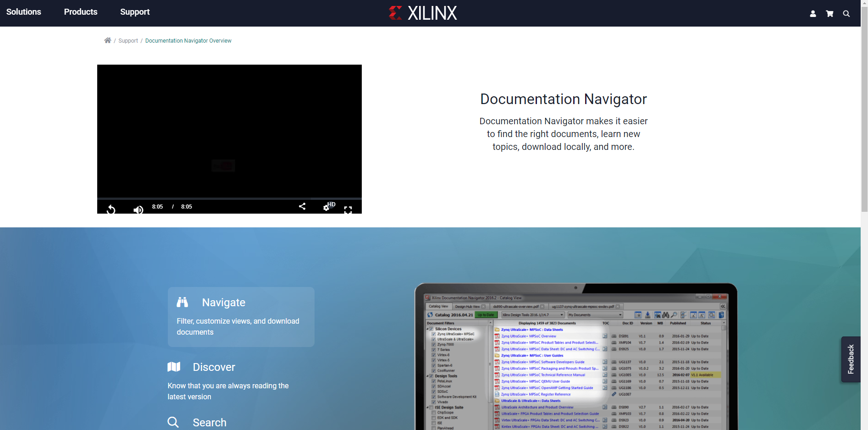Check the Zynq-7000 document filter checkbox

(x=434, y=344)
